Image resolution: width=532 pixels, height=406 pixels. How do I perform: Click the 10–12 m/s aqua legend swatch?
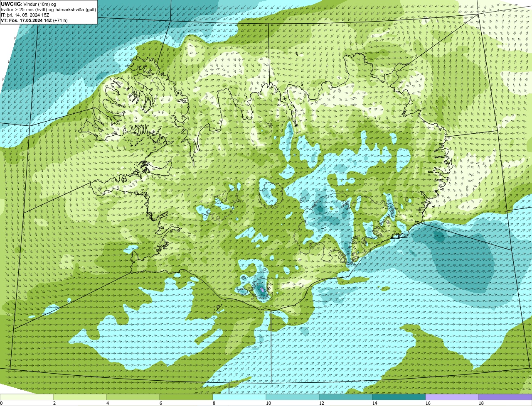[x=293, y=397]
